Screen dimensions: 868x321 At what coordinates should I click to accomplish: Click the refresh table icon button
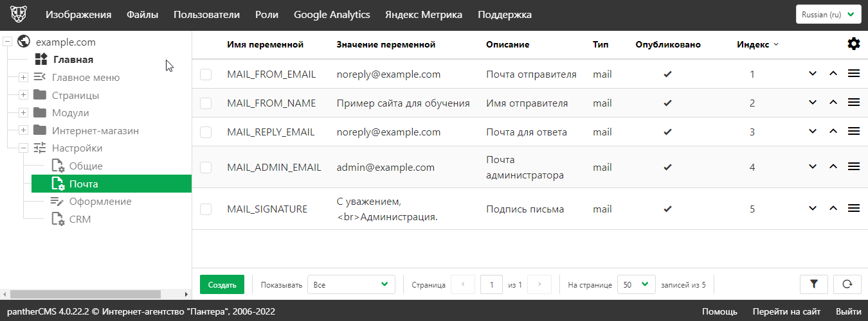[x=847, y=284]
